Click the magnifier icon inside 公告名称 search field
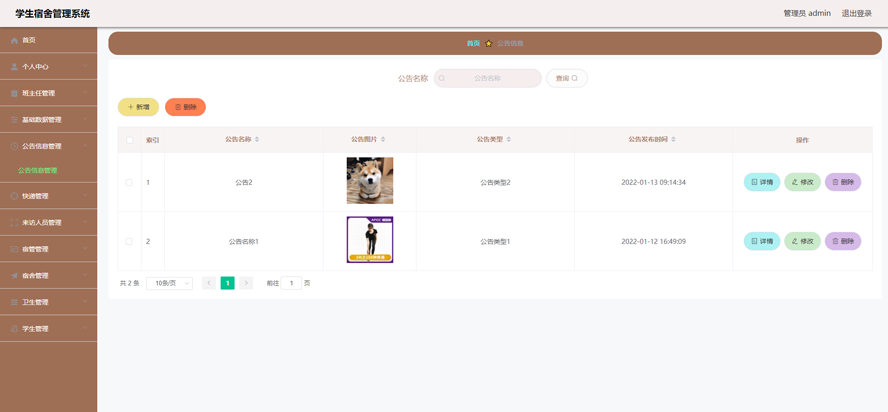Screen dimensions: 888x412 [442, 79]
